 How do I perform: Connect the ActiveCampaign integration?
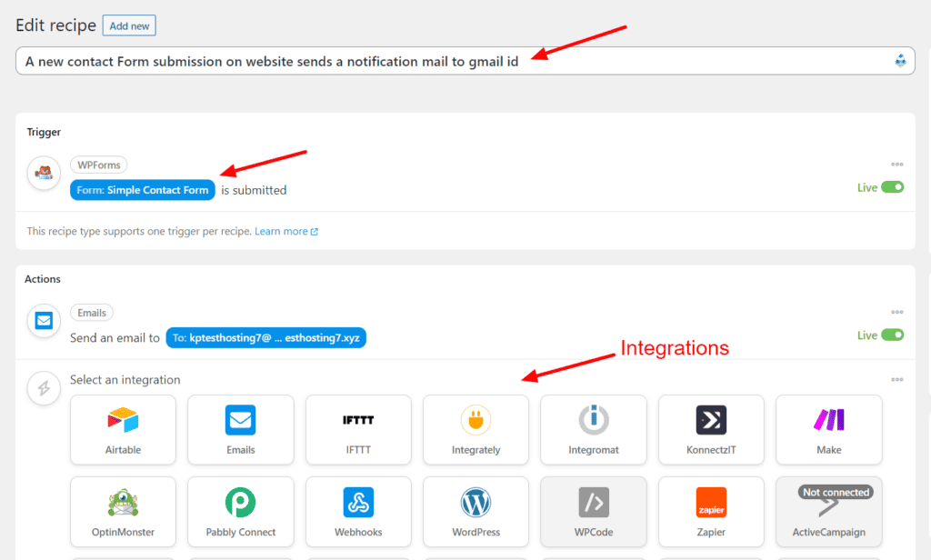coord(828,511)
